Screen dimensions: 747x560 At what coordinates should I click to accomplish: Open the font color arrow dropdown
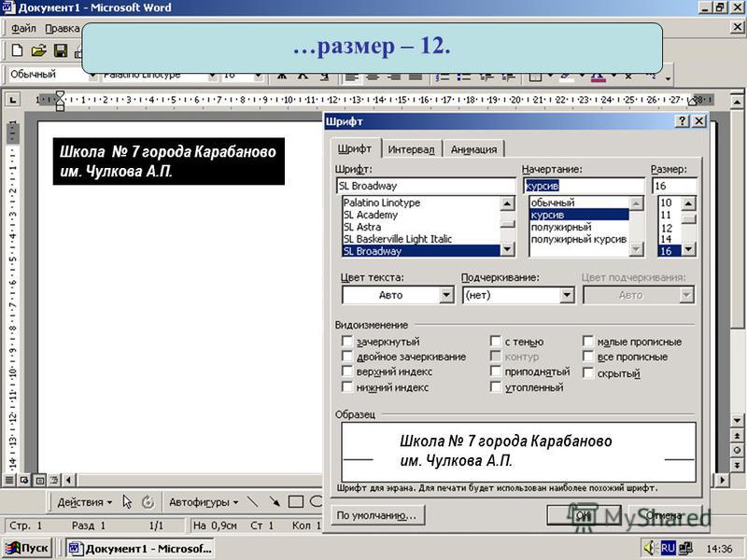pyautogui.click(x=614, y=77)
